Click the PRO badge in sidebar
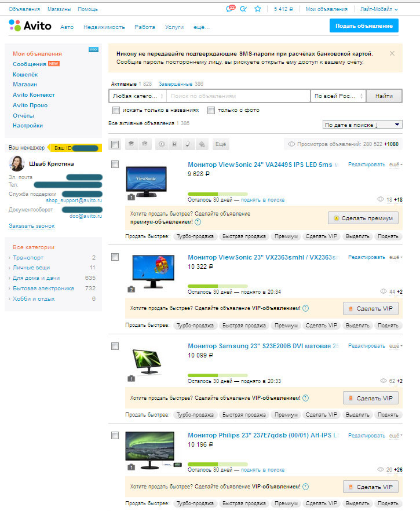Image resolution: width=420 pixels, height=511 pixels. (x=93, y=50)
